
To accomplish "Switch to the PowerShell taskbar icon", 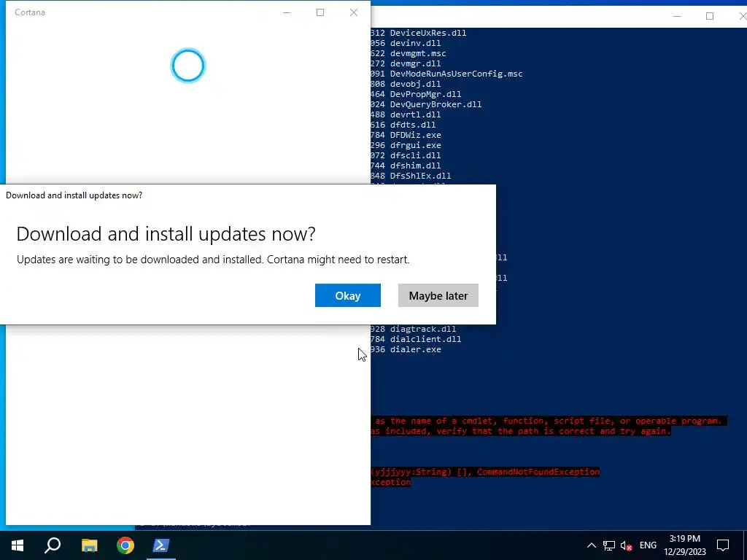I will [160, 545].
